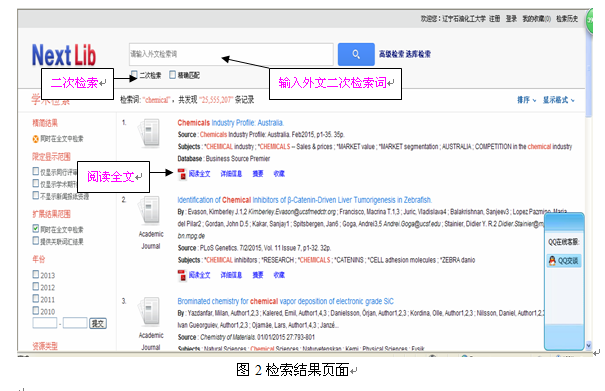The height and width of the screenshot is (391, 605).
Task: Click 详细信息 for result 2
Action: point(231,275)
